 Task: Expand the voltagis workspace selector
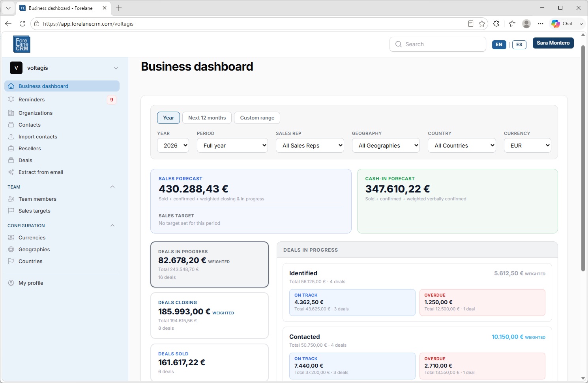point(116,68)
